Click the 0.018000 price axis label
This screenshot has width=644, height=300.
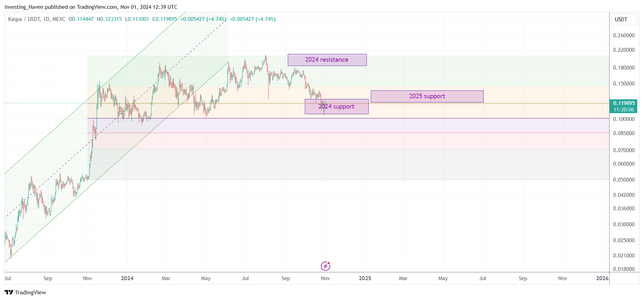point(624,269)
